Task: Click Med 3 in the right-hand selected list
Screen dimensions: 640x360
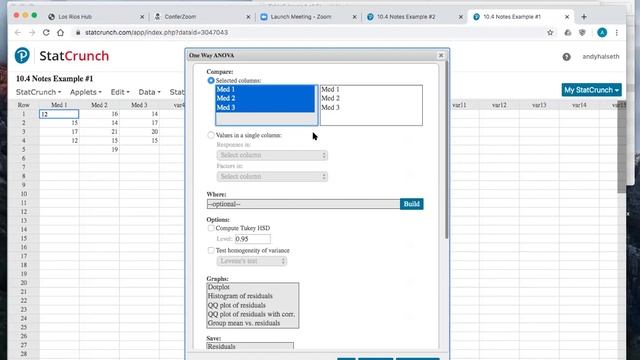Action: [x=330, y=108]
